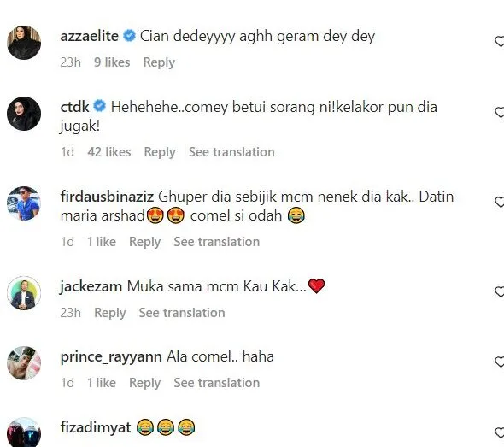Tap the heart icon beside ctdk's comment

pos(500,112)
